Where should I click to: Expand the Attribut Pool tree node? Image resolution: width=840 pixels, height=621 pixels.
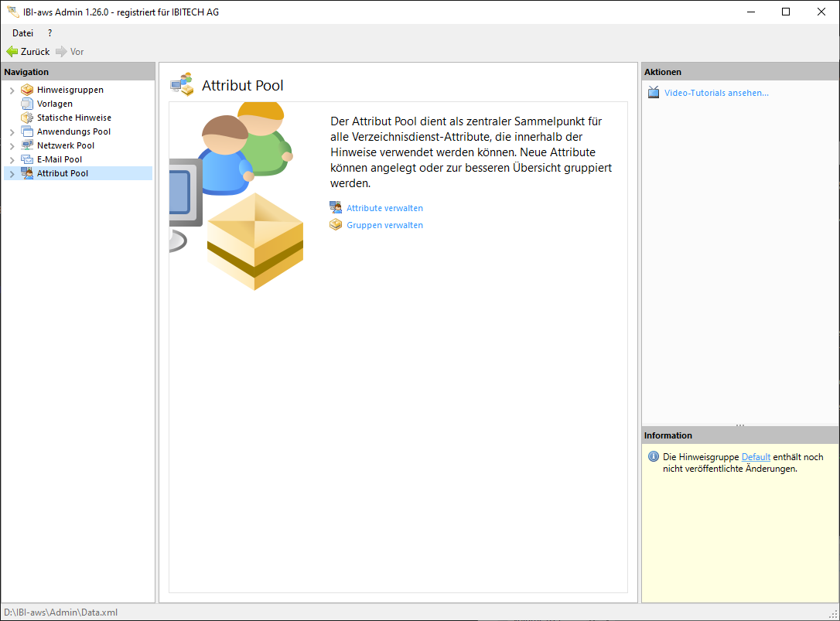point(12,174)
